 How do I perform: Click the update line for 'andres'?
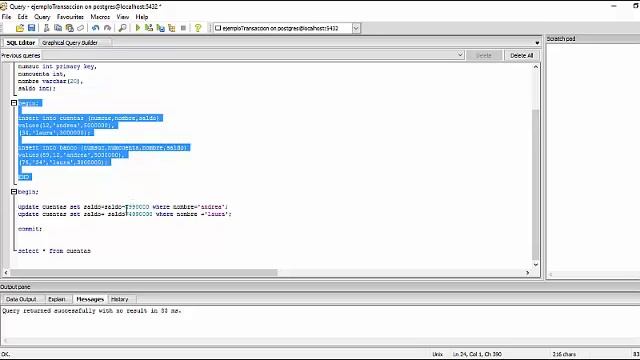pyautogui.click(x=123, y=207)
